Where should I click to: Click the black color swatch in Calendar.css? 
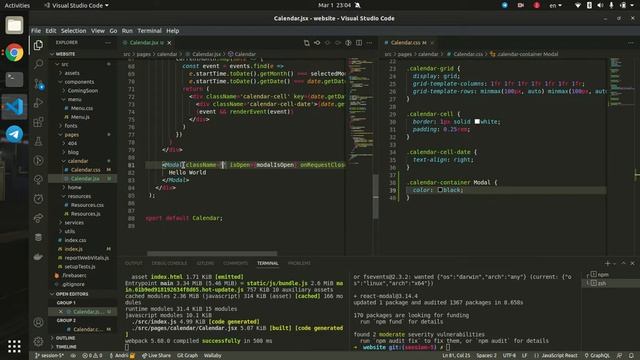(x=440, y=190)
